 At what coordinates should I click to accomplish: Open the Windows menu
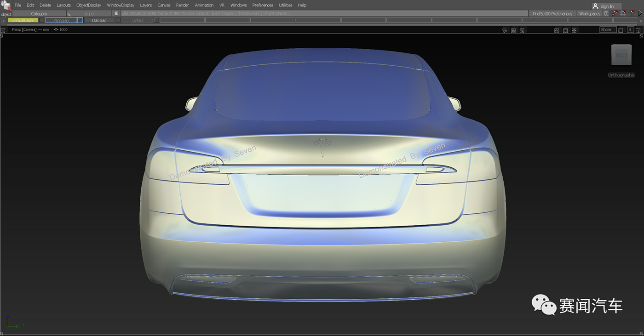pyautogui.click(x=238, y=6)
